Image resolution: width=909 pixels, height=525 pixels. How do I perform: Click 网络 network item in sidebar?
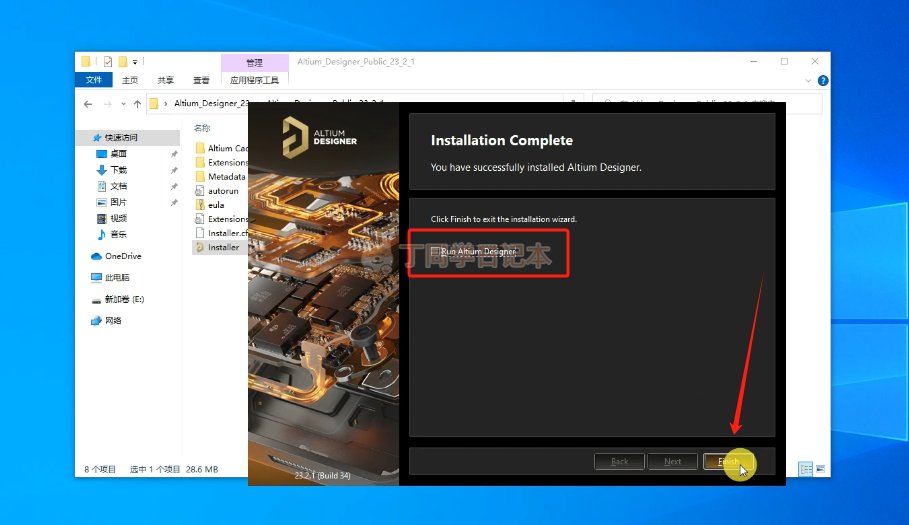coord(113,321)
